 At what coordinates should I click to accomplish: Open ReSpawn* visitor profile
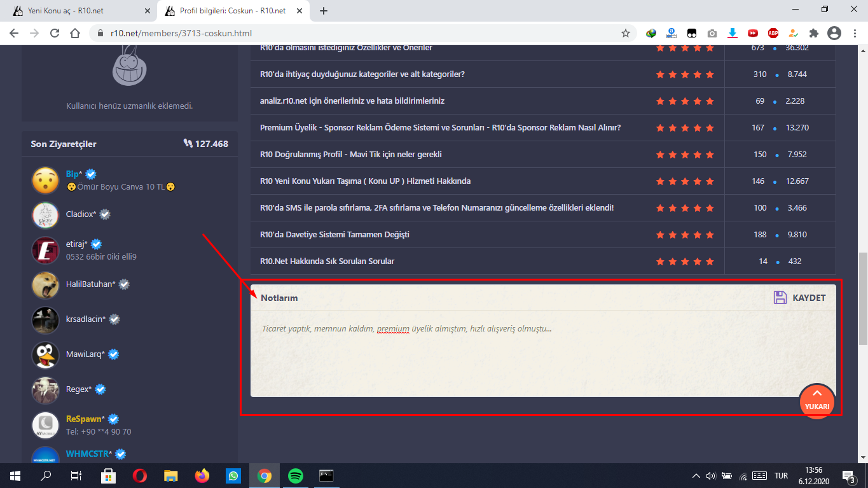click(86, 419)
